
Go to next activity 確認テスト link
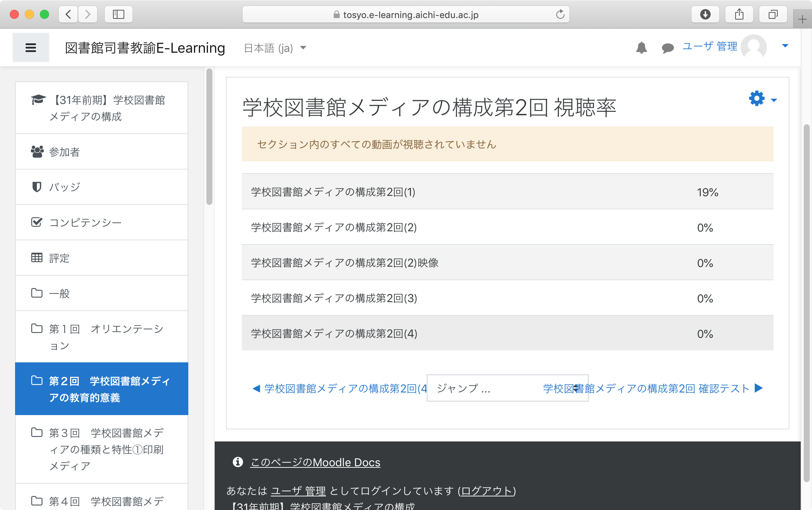click(x=653, y=388)
